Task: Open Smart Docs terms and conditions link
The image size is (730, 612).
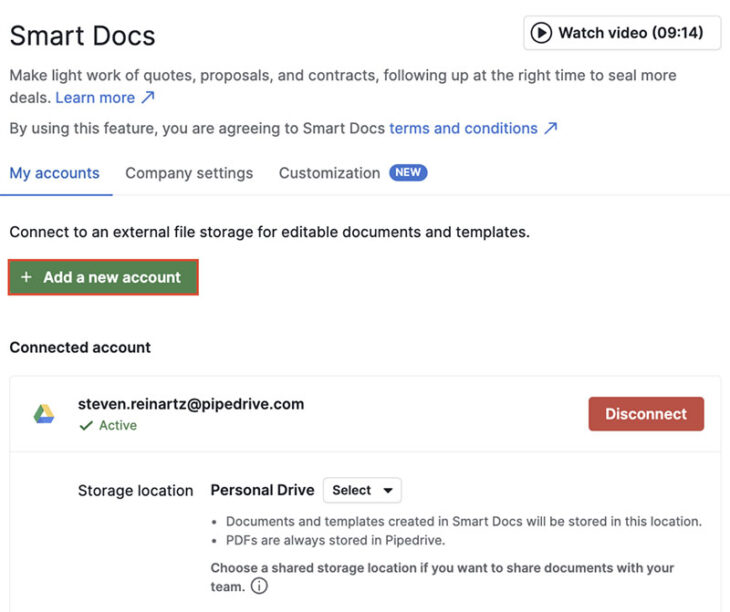Action: [473, 128]
